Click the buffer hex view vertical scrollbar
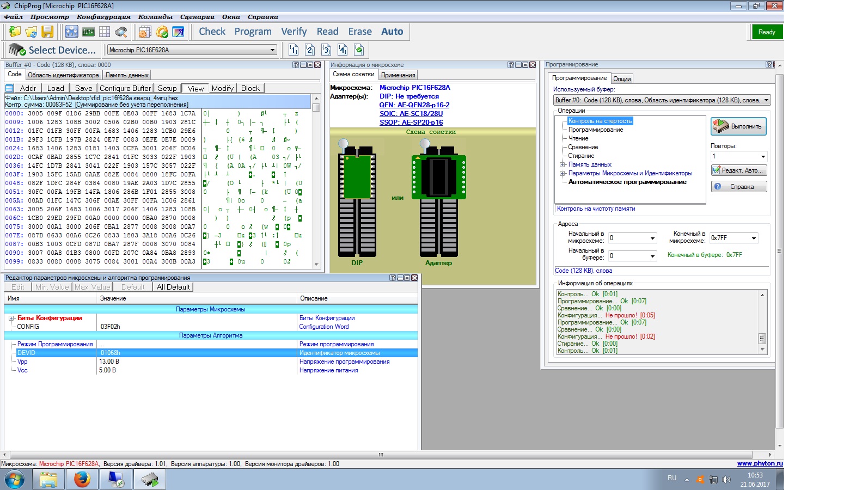The image size is (868, 490). click(316, 181)
